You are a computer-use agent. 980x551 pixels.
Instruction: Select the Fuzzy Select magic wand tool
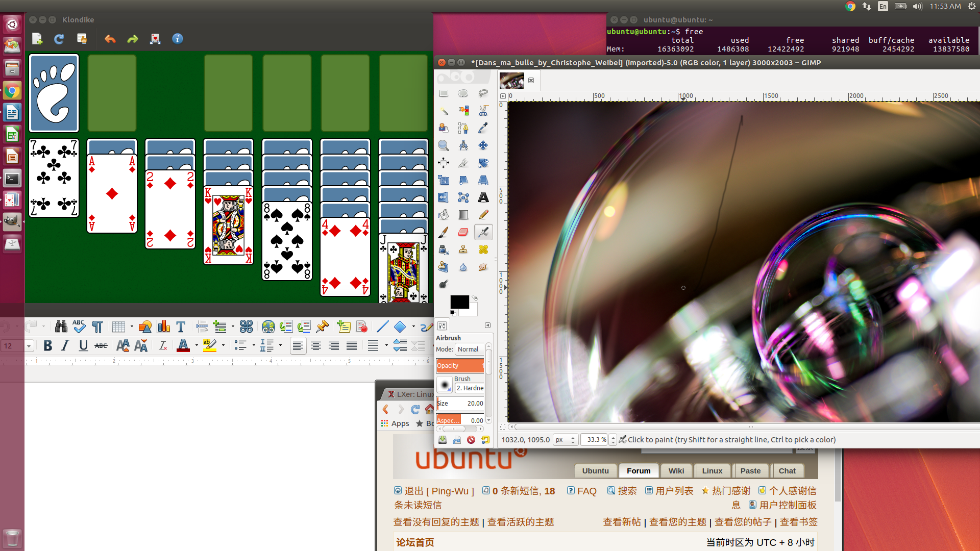444,111
